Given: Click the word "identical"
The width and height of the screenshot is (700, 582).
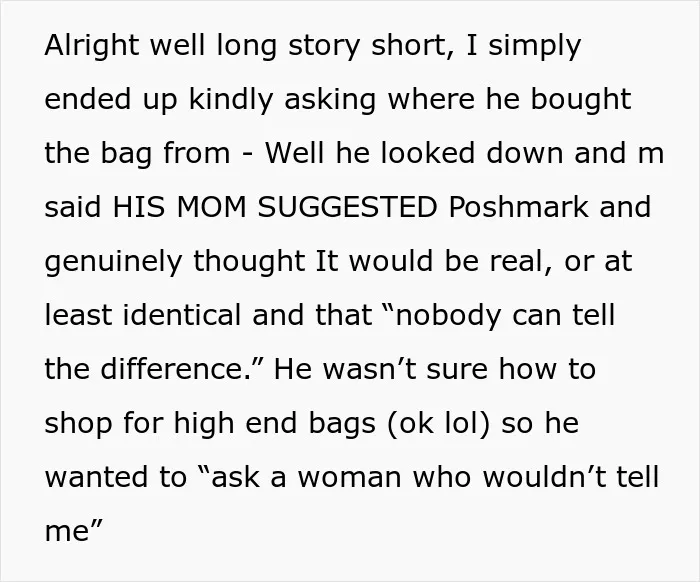Looking at the screenshot, I should (x=182, y=315).
